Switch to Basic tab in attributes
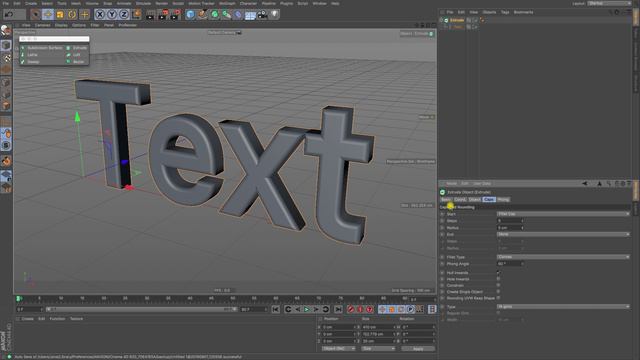 tap(446, 200)
